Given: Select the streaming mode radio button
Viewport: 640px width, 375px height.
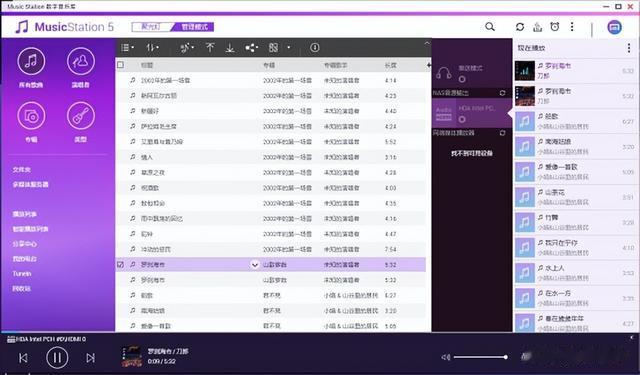Looking at the screenshot, I should [x=462, y=79].
